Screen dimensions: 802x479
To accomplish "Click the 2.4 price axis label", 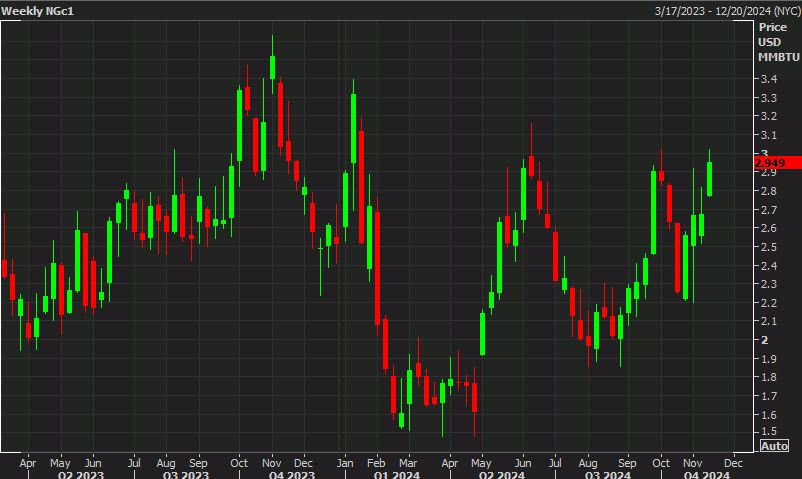I will coord(769,266).
